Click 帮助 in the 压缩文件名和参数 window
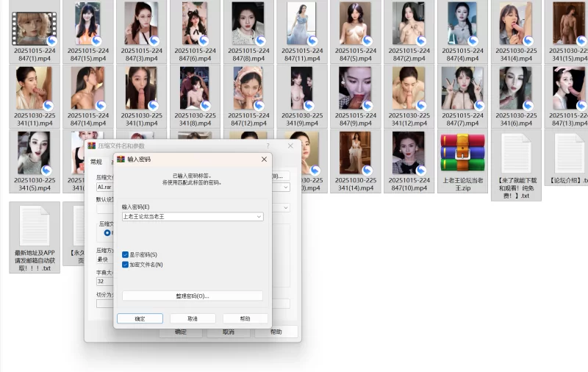Image resolution: width=588 pixels, height=372 pixels. coord(276,332)
